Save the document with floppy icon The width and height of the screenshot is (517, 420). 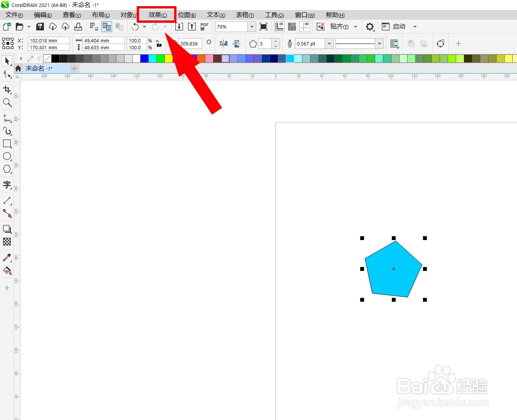coord(40,27)
